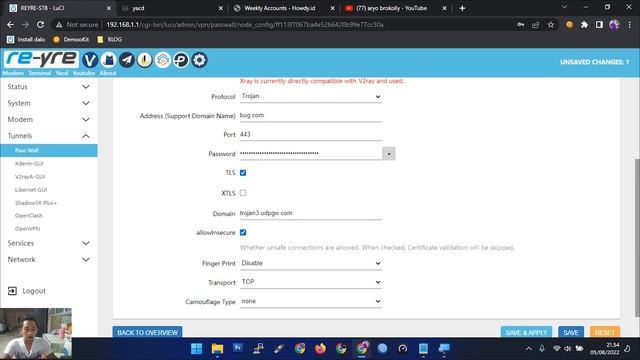The height and width of the screenshot is (360, 640).
Task: Launch Firefox from the taskbar
Action: (x=320, y=348)
